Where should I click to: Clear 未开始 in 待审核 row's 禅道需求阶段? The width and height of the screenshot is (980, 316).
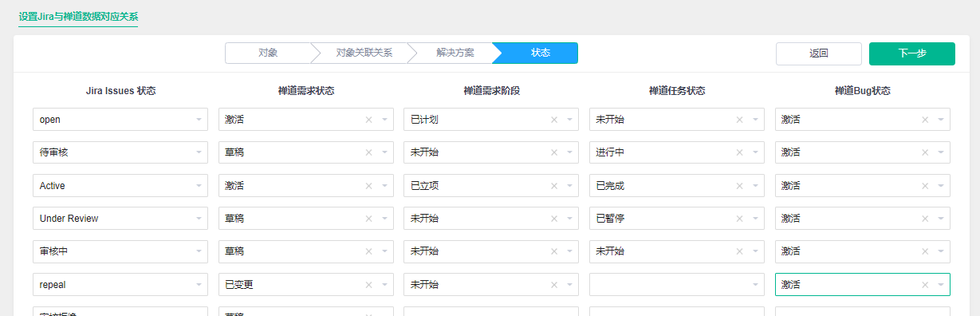pos(554,152)
